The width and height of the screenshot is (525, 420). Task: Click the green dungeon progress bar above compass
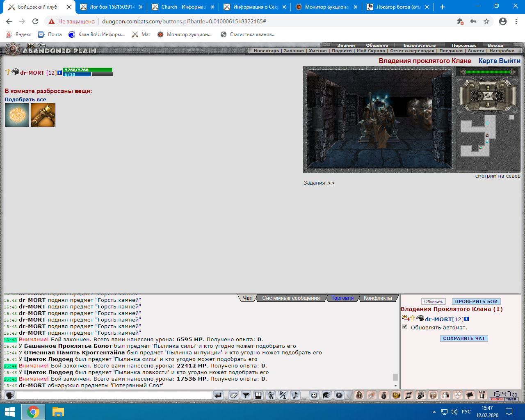[488, 72]
